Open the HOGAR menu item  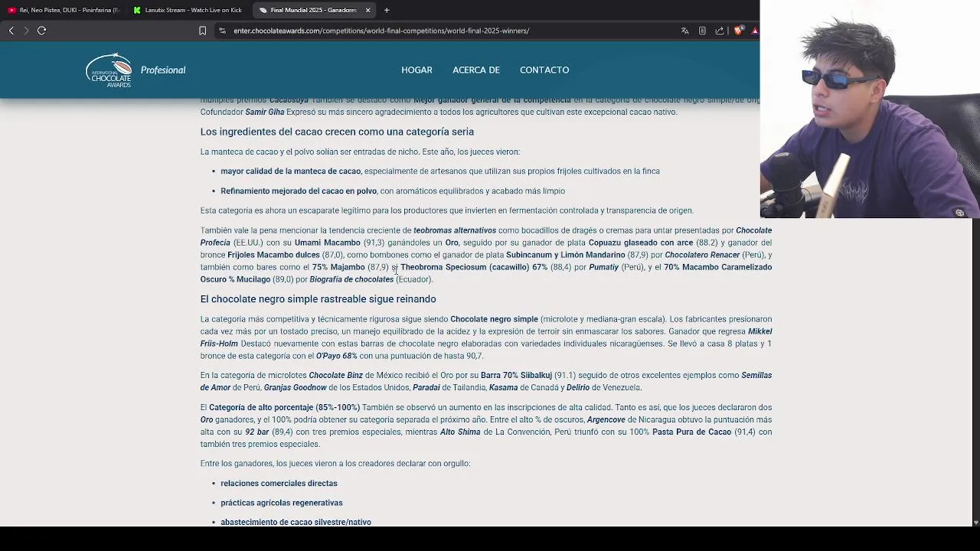click(416, 70)
